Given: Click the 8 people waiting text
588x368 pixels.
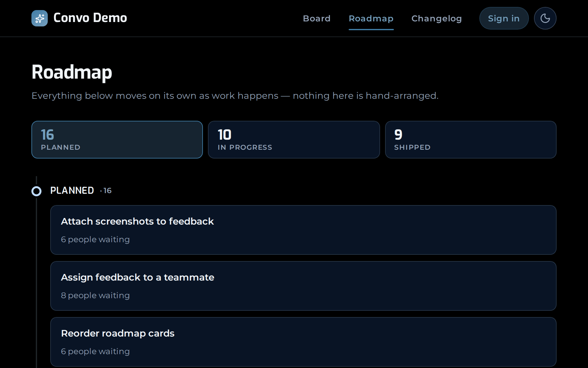Looking at the screenshot, I should (x=95, y=295).
